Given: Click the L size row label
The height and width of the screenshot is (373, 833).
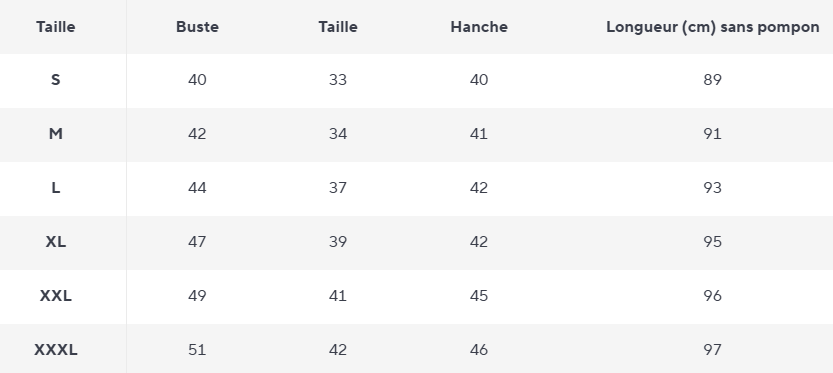Looking at the screenshot, I should (x=55, y=188).
